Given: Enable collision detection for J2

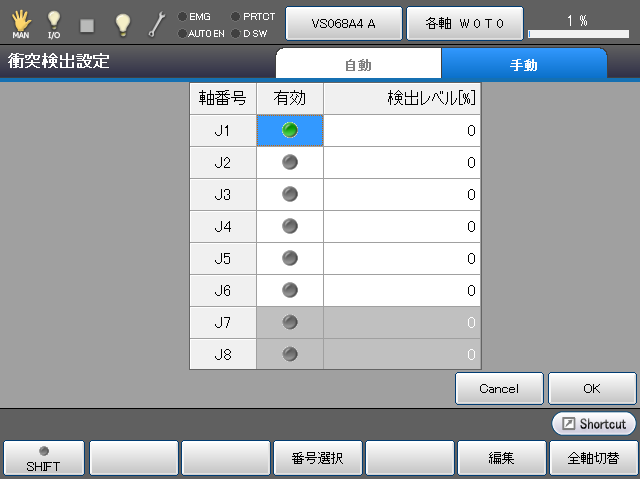Looking at the screenshot, I should [x=290, y=162].
